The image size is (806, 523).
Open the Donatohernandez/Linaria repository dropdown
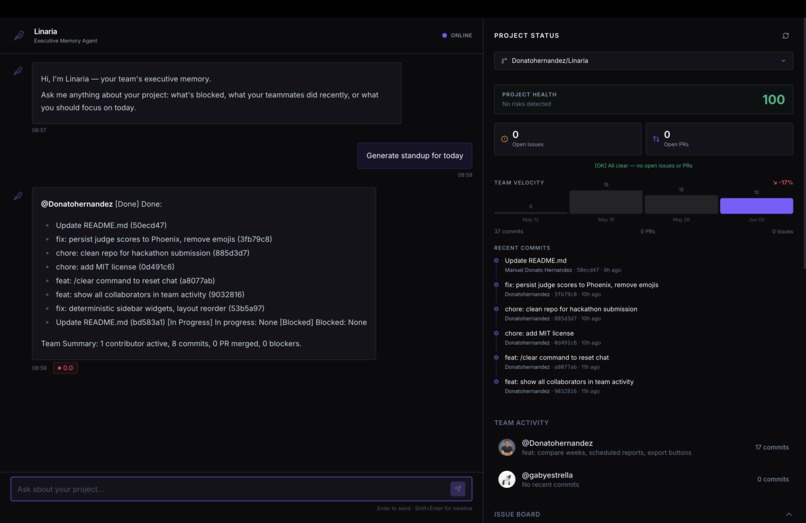point(643,61)
